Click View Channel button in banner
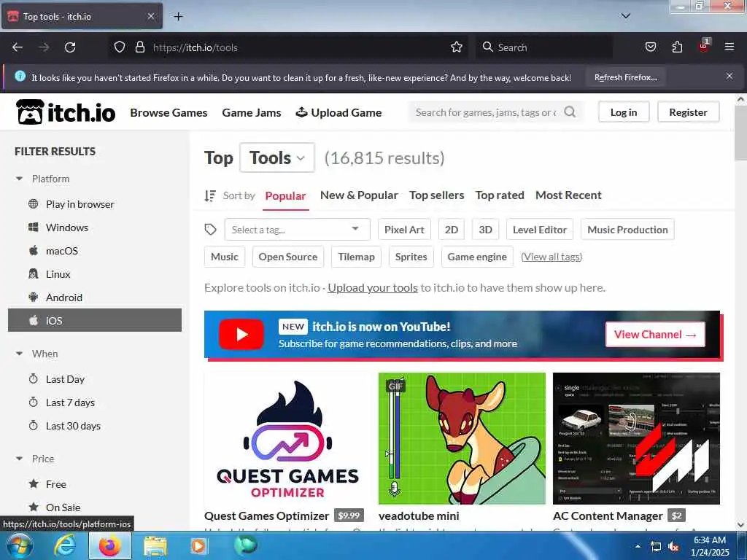The height and width of the screenshot is (560, 747). (655, 334)
